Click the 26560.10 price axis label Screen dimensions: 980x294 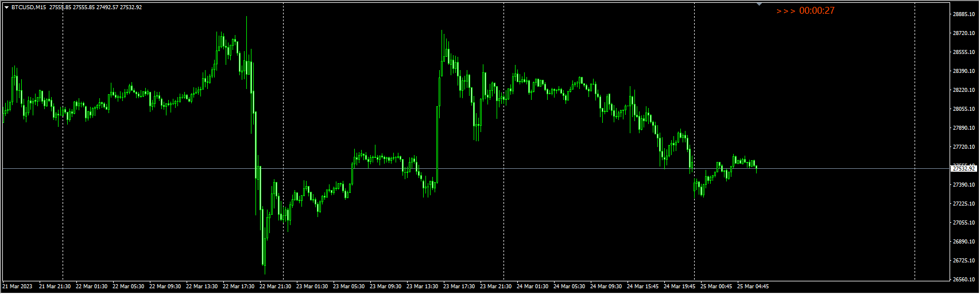(964, 280)
